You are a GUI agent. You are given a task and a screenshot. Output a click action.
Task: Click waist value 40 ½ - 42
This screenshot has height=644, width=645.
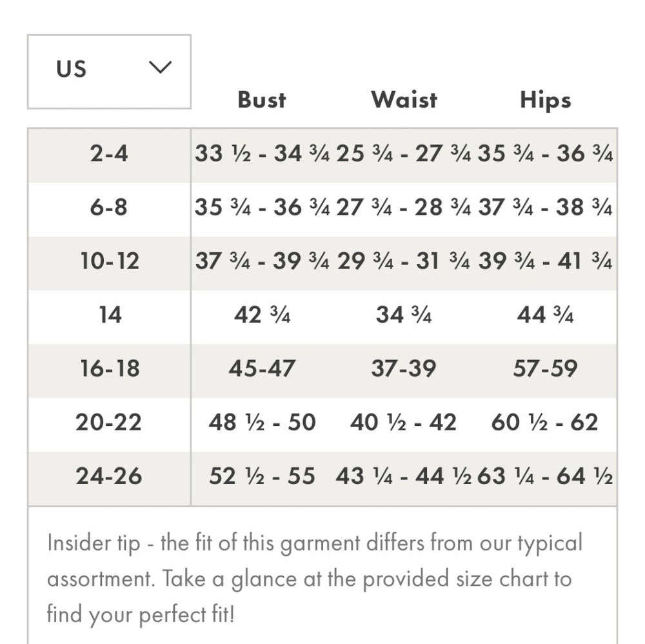point(403,422)
